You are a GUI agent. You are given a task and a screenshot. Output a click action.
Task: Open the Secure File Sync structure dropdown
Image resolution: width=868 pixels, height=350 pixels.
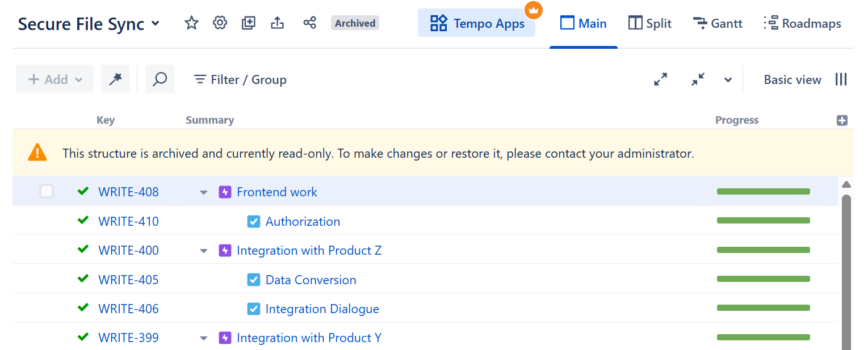(x=154, y=23)
